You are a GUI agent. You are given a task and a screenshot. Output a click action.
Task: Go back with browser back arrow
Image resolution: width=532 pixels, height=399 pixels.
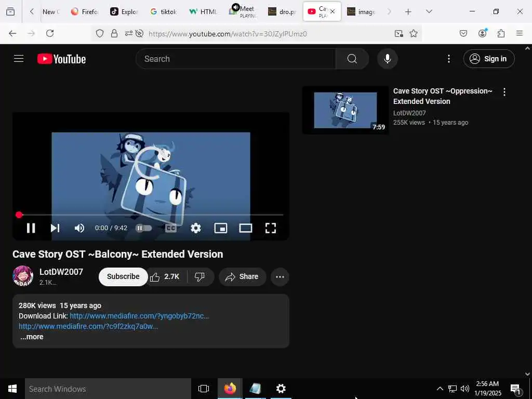(12, 33)
